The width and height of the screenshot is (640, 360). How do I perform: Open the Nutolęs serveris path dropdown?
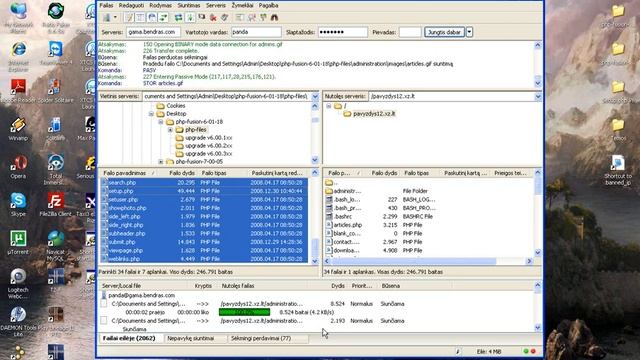point(538,96)
